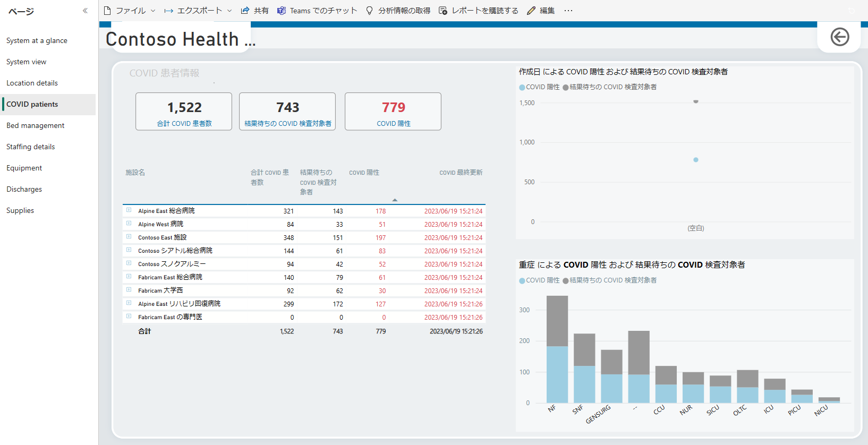This screenshot has width=868, height=445.
Task: Select the blue SNF bar segment
Action: (584, 384)
